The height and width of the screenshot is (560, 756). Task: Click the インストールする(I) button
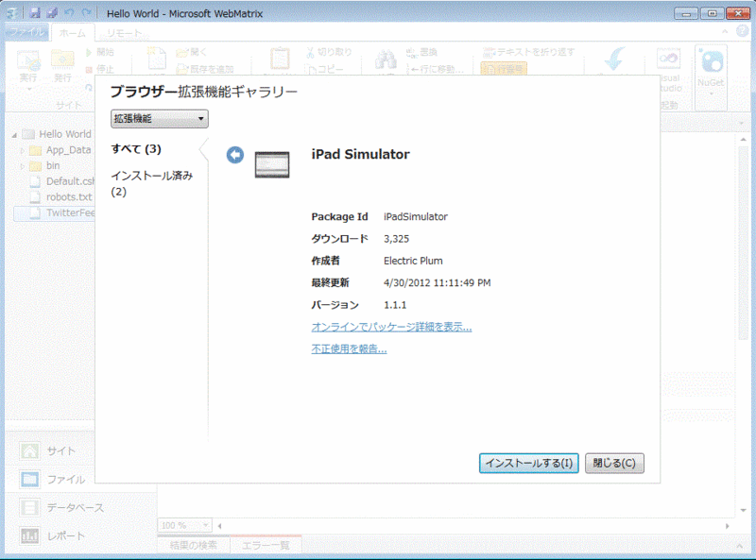529,463
